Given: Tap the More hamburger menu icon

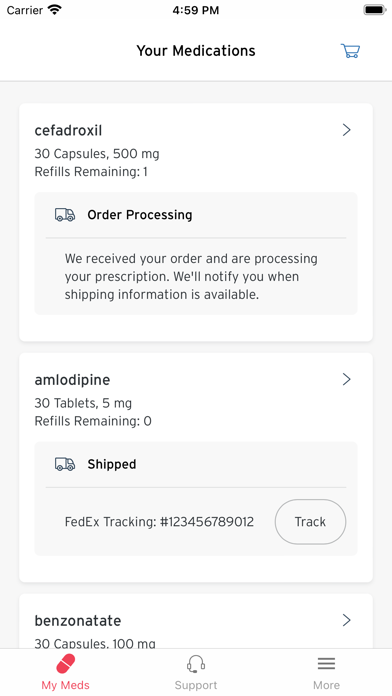Looking at the screenshot, I should point(326,664).
